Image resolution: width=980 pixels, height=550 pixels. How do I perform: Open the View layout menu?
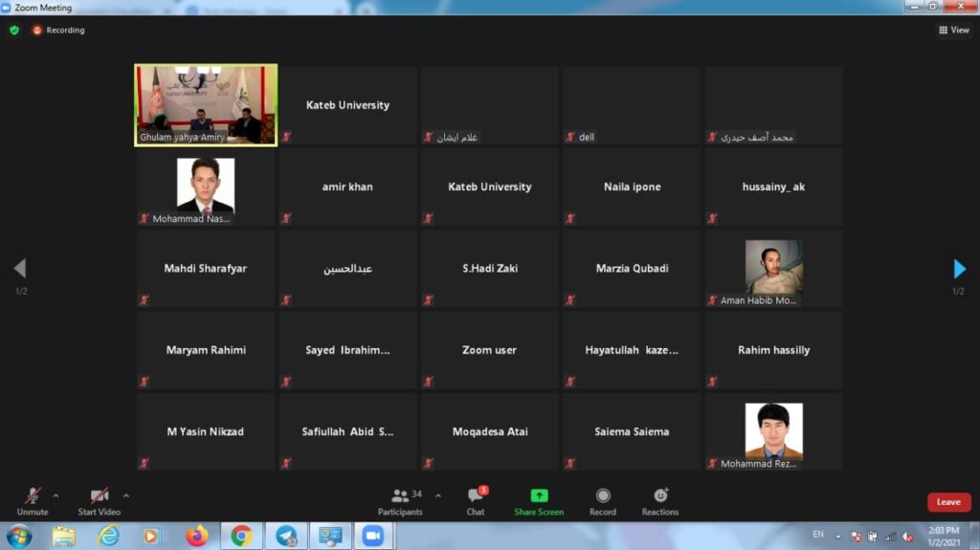pos(954,30)
